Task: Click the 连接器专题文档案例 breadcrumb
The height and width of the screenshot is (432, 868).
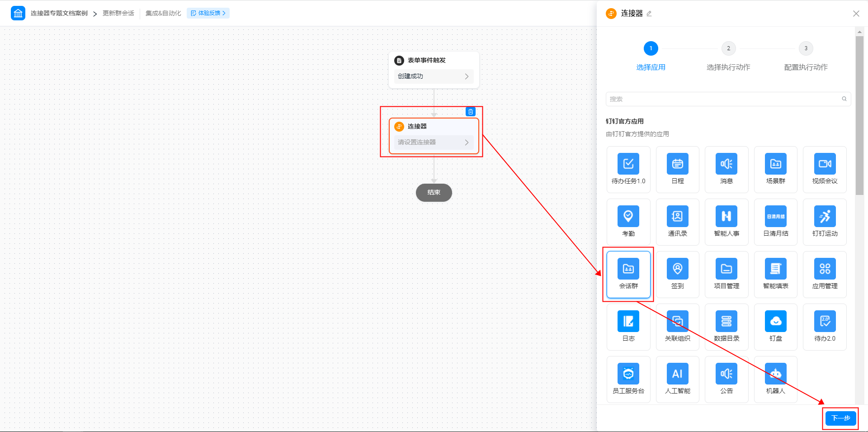Action: pos(59,13)
